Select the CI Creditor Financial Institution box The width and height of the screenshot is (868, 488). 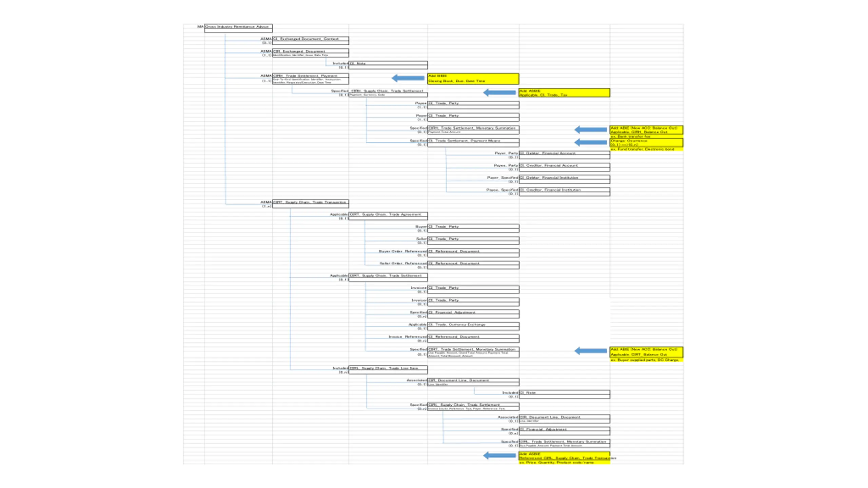564,191
